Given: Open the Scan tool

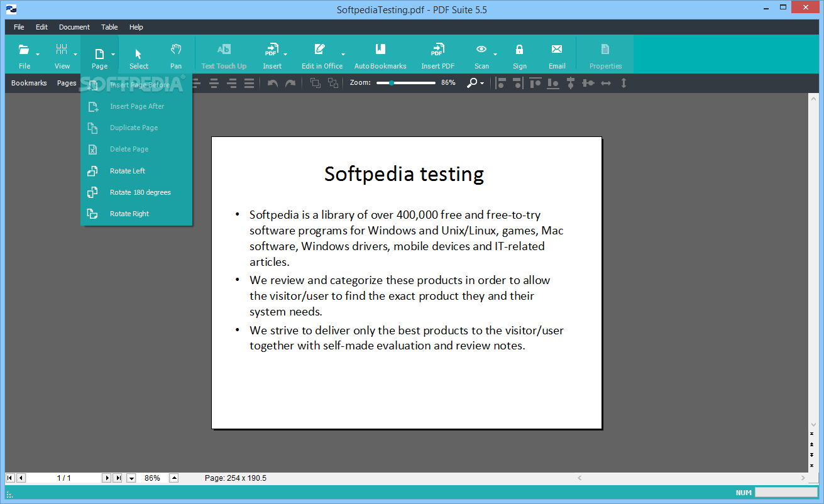Looking at the screenshot, I should coord(481,55).
